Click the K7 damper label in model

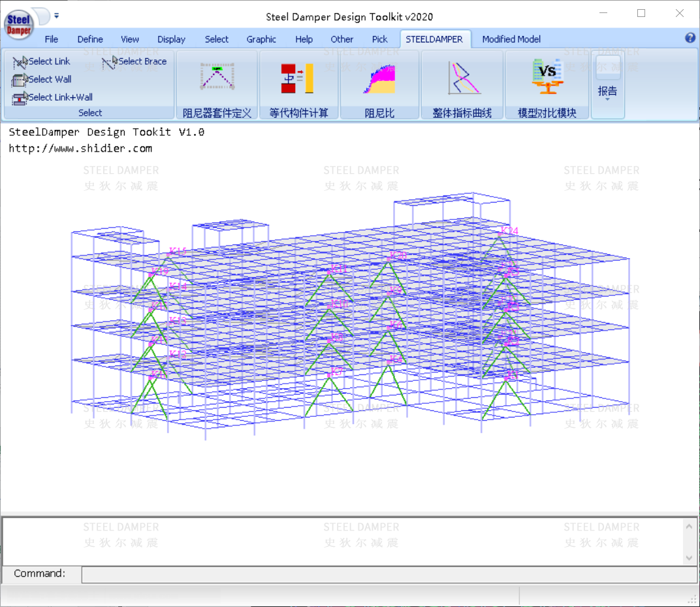pos(336,371)
